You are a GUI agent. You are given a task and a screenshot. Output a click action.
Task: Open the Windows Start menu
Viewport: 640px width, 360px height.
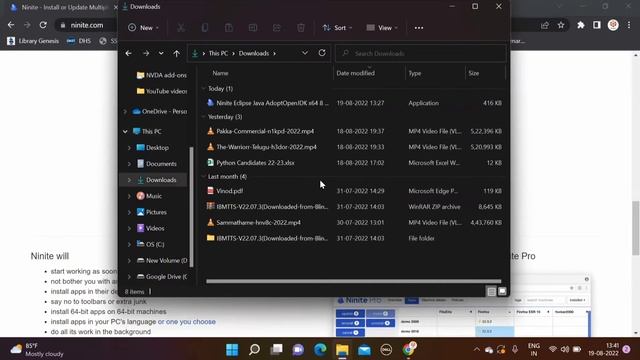click(232, 350)
